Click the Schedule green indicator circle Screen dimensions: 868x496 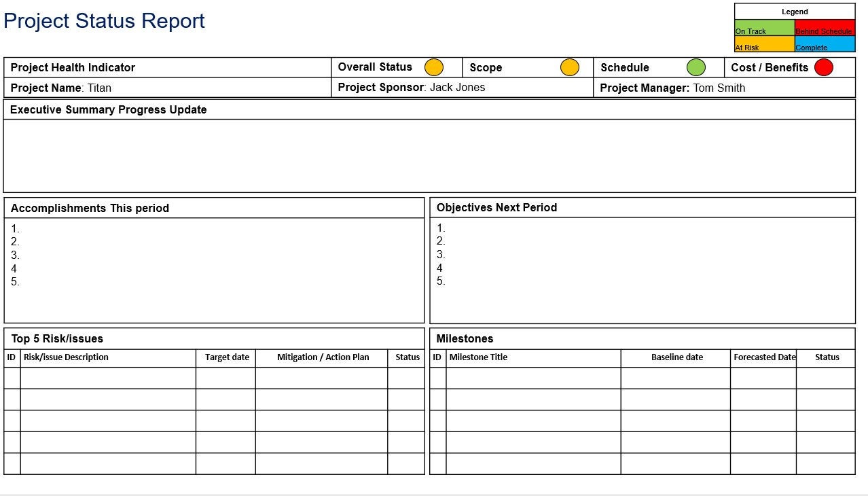click(696, 67)
